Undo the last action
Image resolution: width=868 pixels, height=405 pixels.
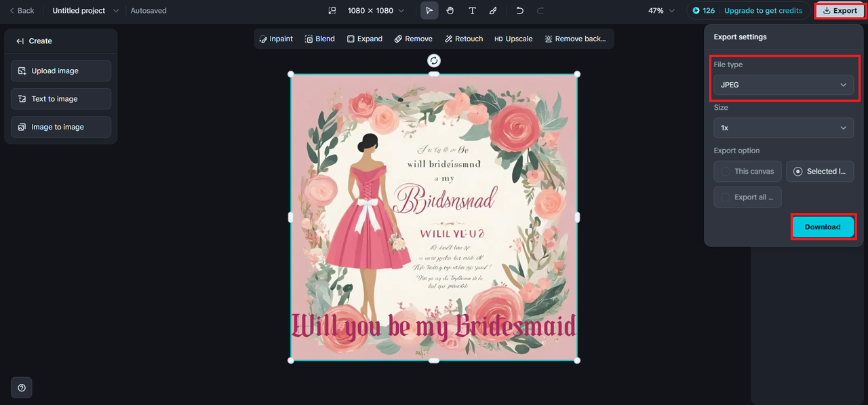click(519, 11)
